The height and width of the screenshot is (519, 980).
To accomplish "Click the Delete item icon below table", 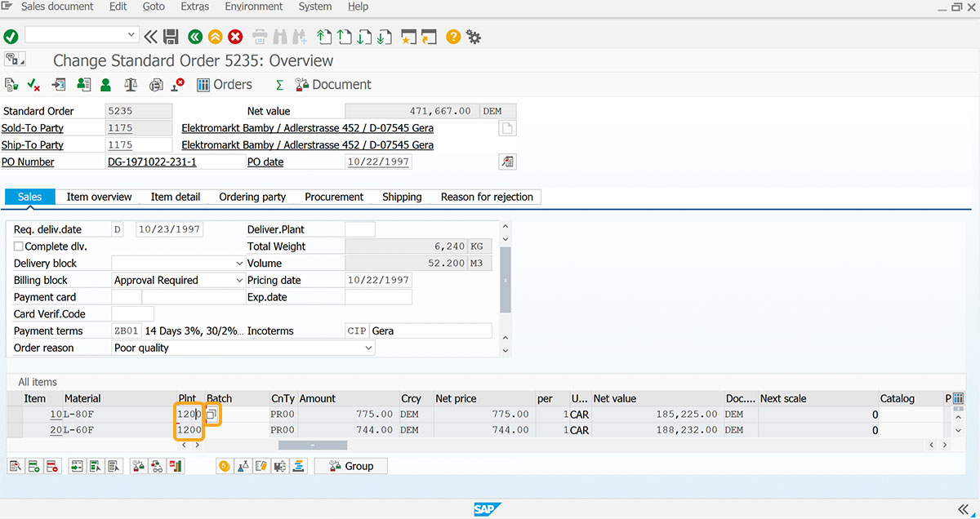I will [52, 466].
